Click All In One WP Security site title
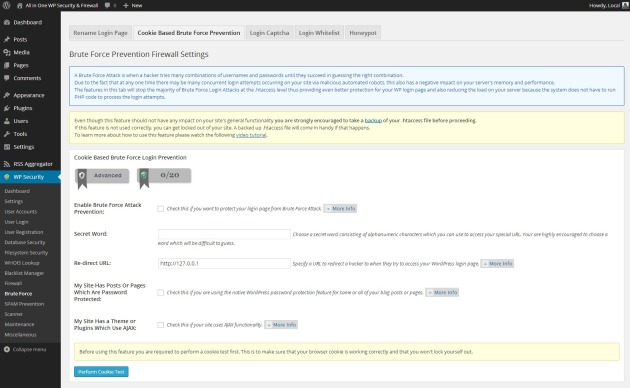The width and height of the screenshot is (630, 388). pyautogui.click(x=61, y=6)
